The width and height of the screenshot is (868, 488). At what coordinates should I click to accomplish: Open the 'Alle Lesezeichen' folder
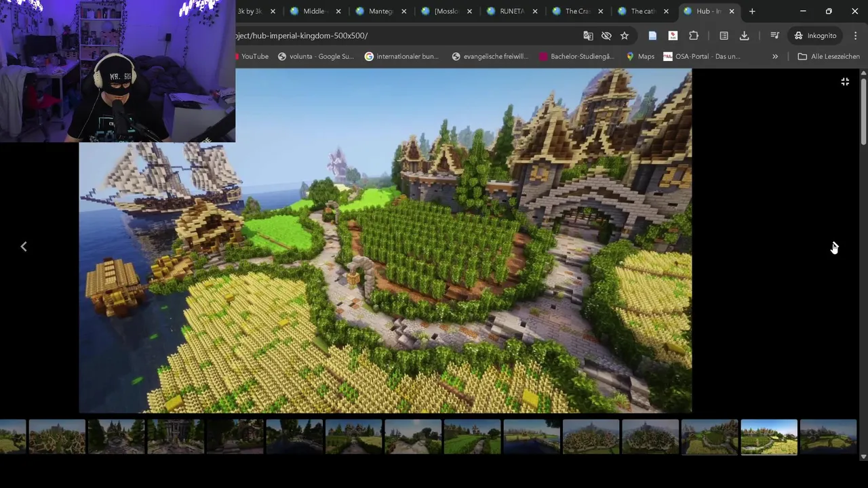[829, 56]
